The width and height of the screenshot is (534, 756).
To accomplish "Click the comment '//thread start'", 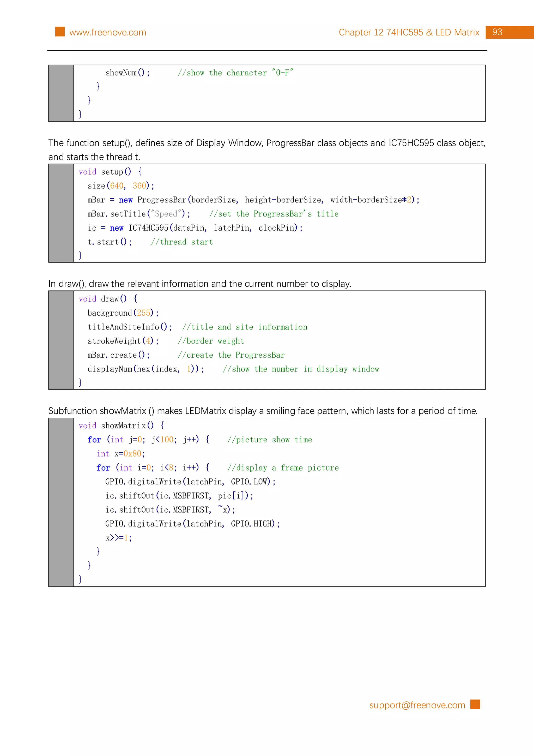I will pos(182,242).
